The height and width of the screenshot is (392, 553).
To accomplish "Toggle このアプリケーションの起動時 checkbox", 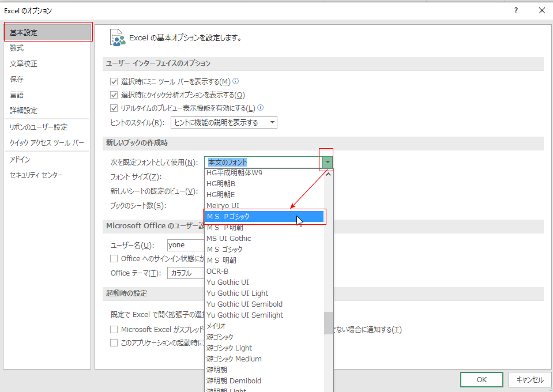I will 114,342.
